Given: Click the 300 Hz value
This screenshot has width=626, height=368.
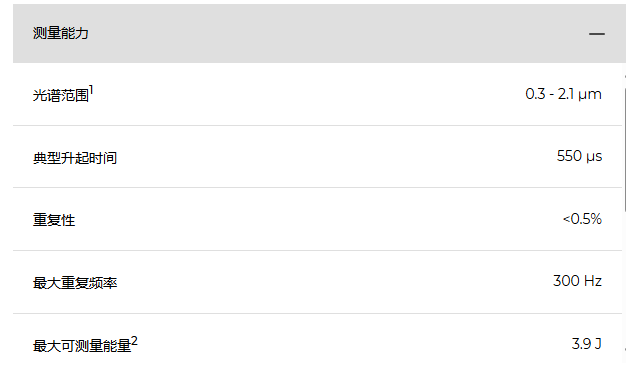Looking at the screenshot, I should click(577, 281).
